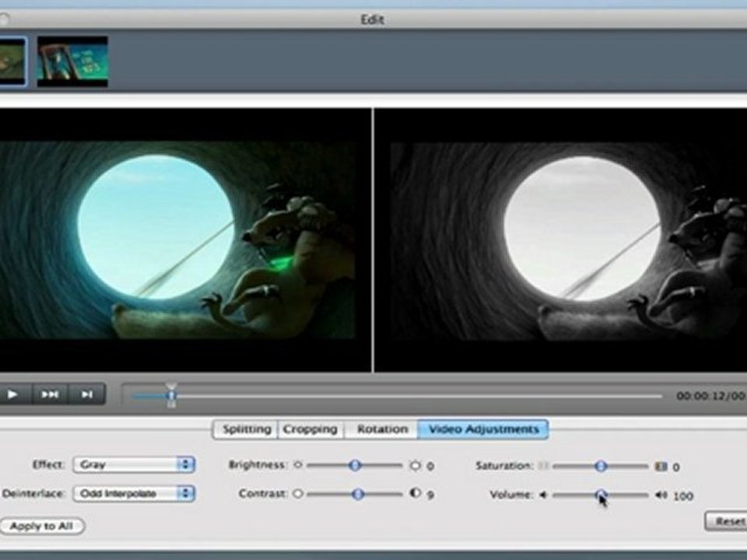Switch to the Splitting tab
Viewport: 747px width, 560px height.
coord(245,429)
